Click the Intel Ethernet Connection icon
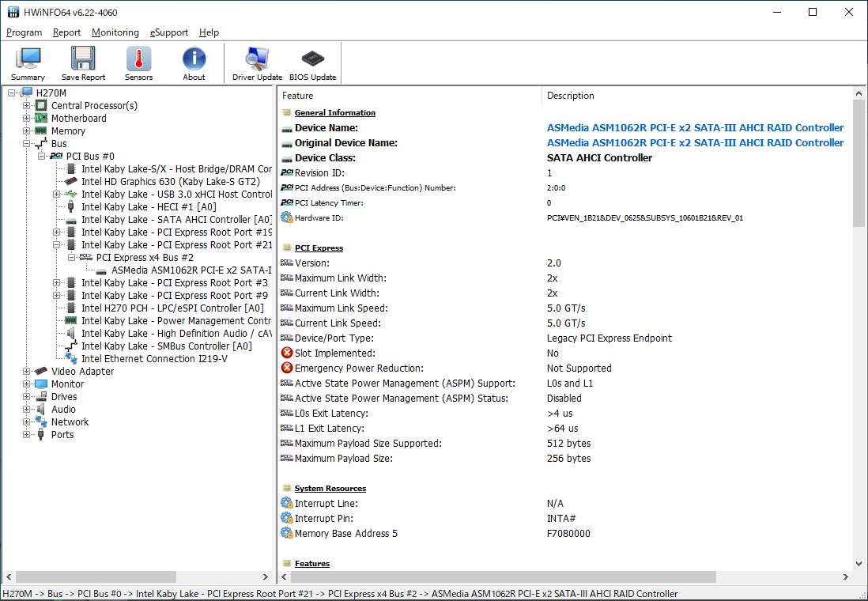The image size is (868, 601). point(71,358)
